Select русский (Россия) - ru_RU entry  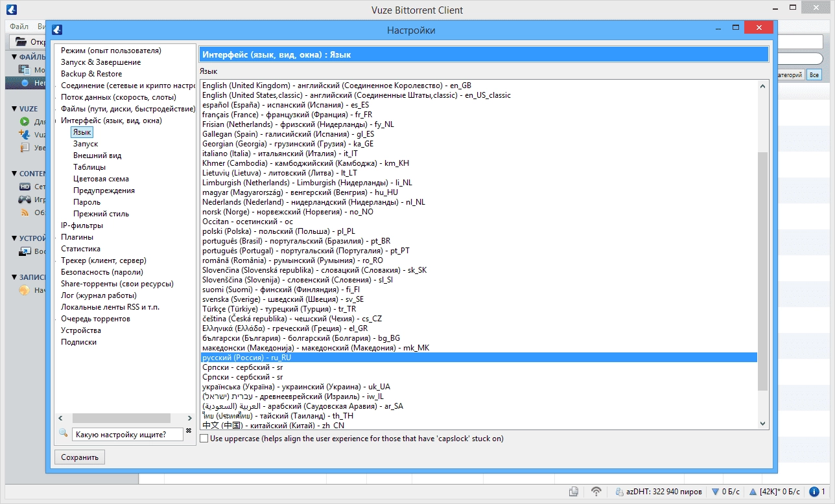coord(479,358)
